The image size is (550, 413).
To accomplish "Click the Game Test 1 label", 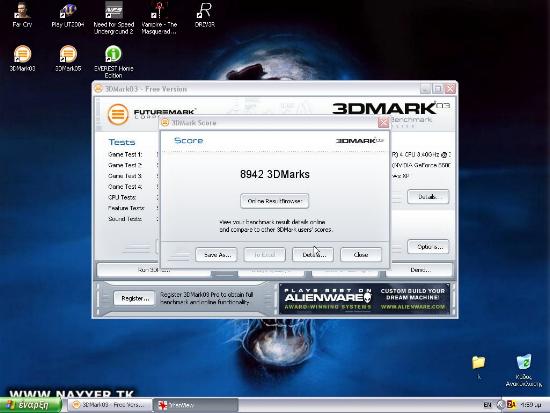I will (125, 154).
